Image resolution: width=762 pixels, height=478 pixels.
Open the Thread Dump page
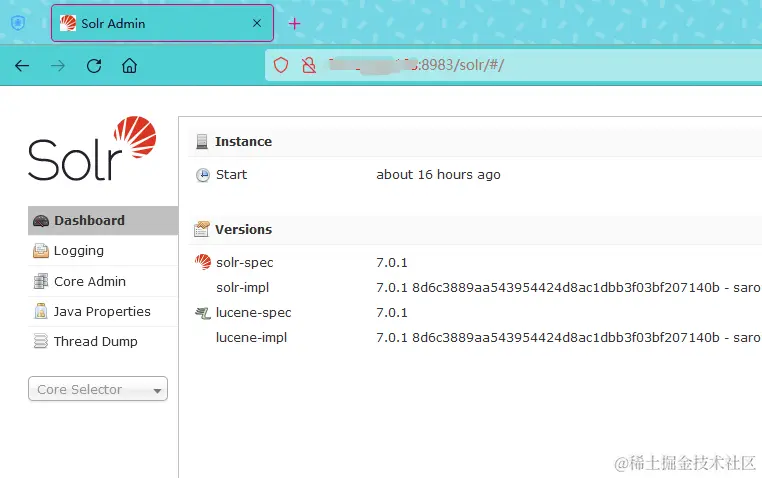[x=103, y=341]
